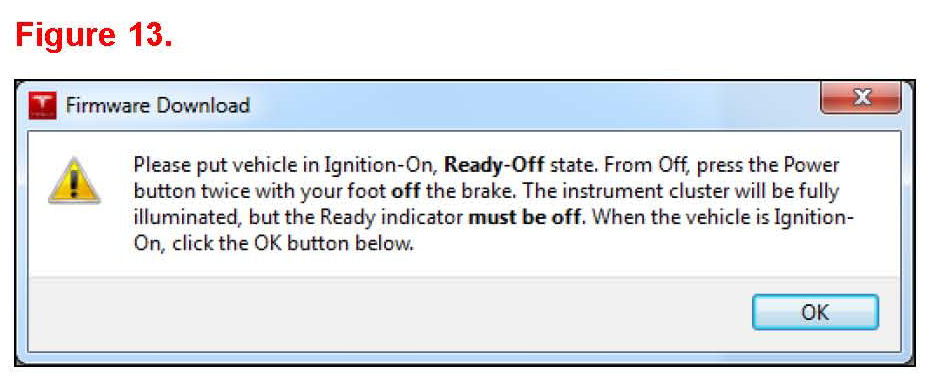This screenshot has width=935, height=388.
Task: Click the opening words "Please put vehicle"
Action: [x=202, y=165]
